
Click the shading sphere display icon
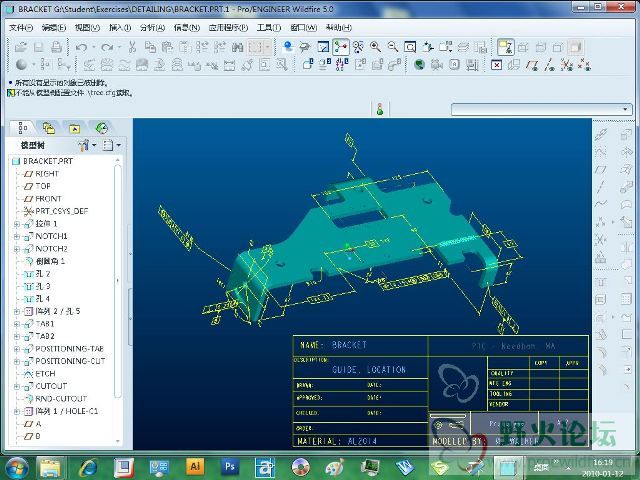[x=21, y=64]
